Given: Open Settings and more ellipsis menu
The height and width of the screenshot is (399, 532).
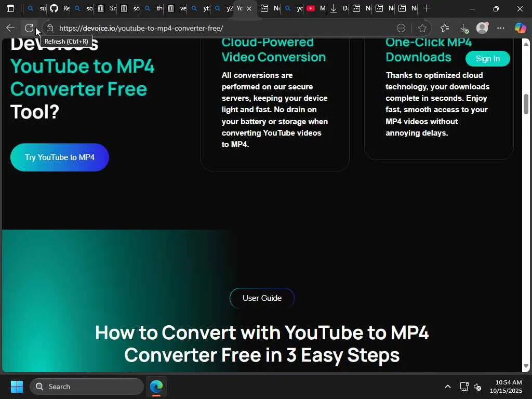Looking at the screenshot, I should 501,28.
